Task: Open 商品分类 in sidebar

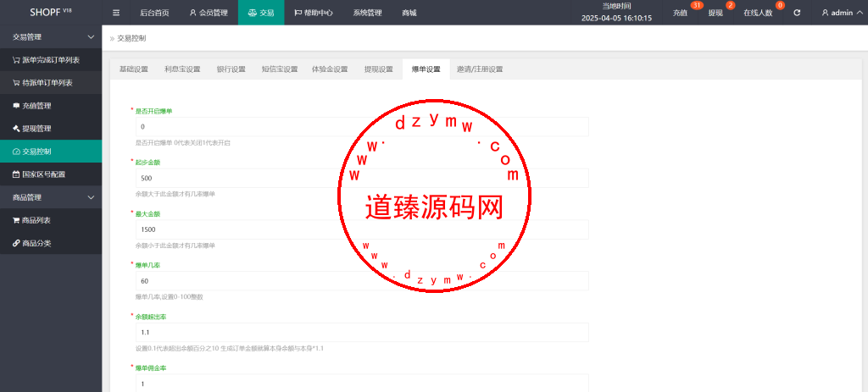Action: [x=51, y=243]
